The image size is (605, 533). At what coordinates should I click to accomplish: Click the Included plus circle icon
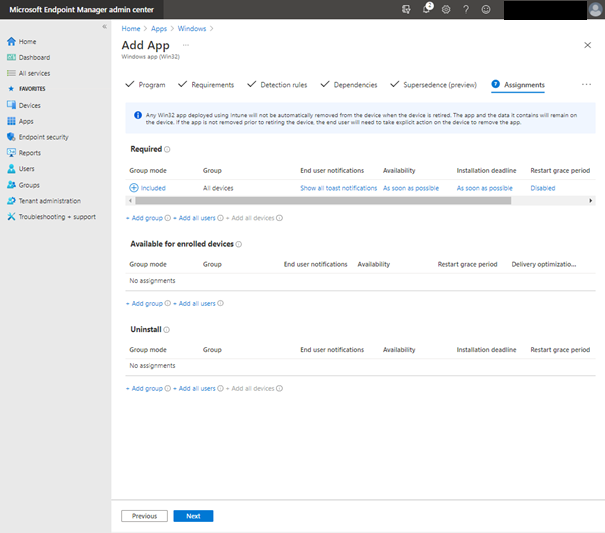(134, 188)
